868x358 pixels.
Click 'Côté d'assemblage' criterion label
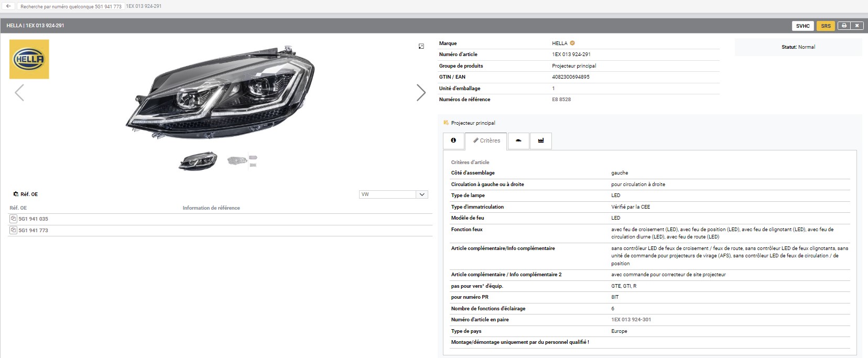[x=473, y=173]
